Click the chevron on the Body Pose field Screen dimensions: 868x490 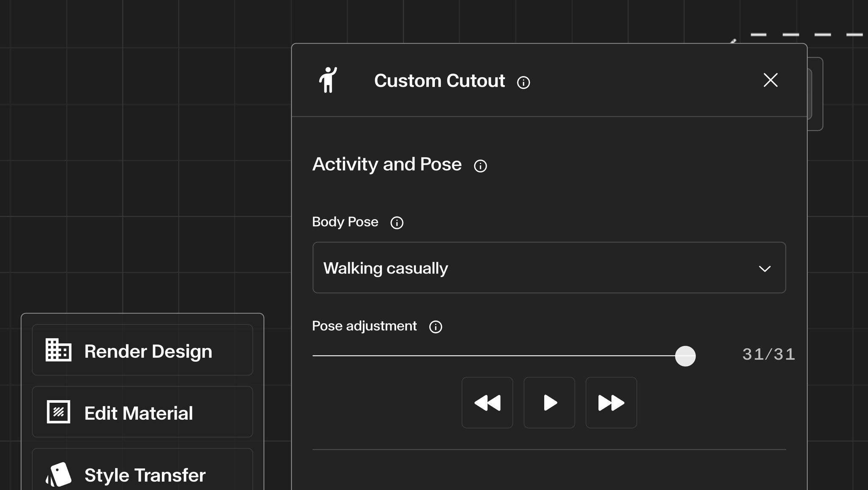tap(765, 269)
